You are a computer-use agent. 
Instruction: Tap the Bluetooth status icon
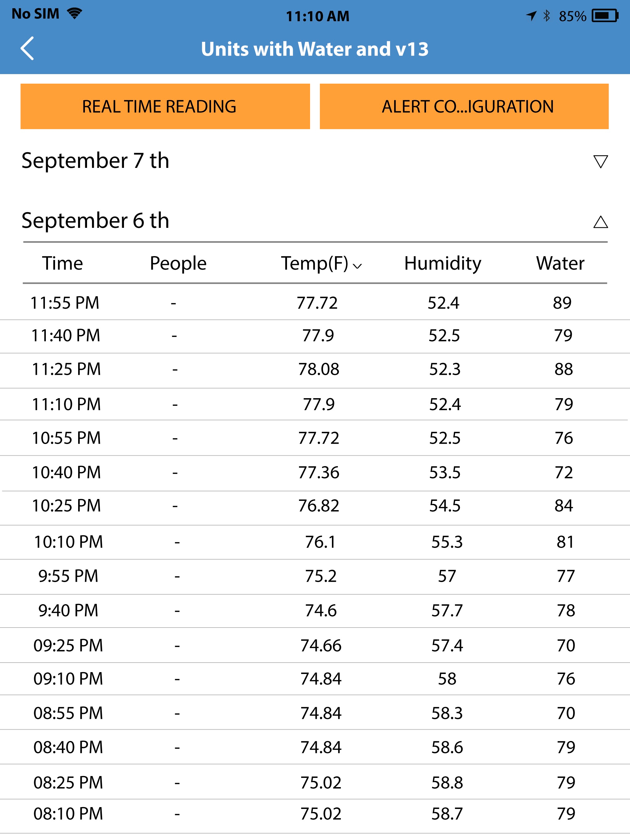546,16
